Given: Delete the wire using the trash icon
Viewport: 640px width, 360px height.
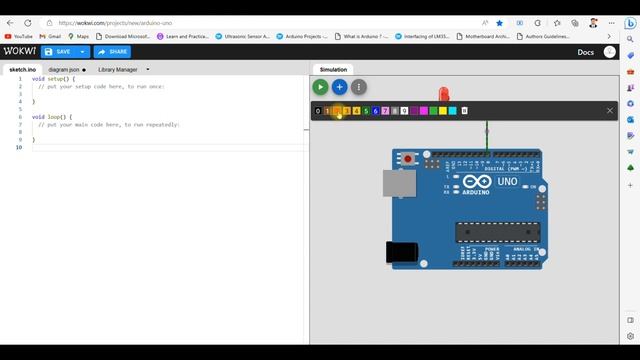Looking at the screenshot, I should [464, 111].
